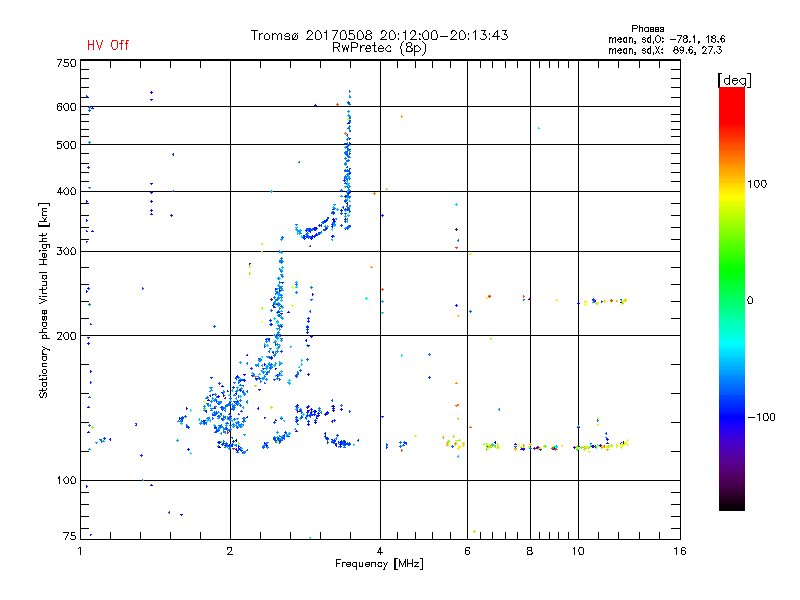800x600 pixels.
Task: Click the black bottom of the phase colorbar
Action: point(732,503)
